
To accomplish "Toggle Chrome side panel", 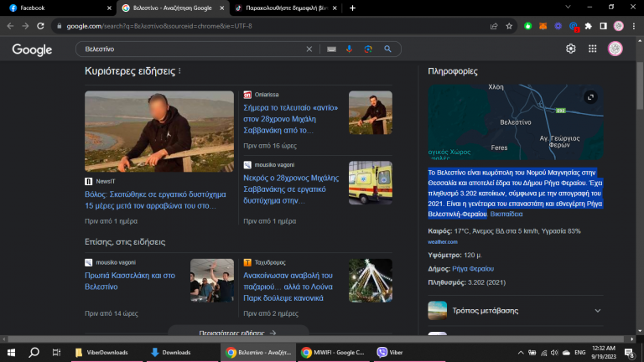I will (603, 26).
